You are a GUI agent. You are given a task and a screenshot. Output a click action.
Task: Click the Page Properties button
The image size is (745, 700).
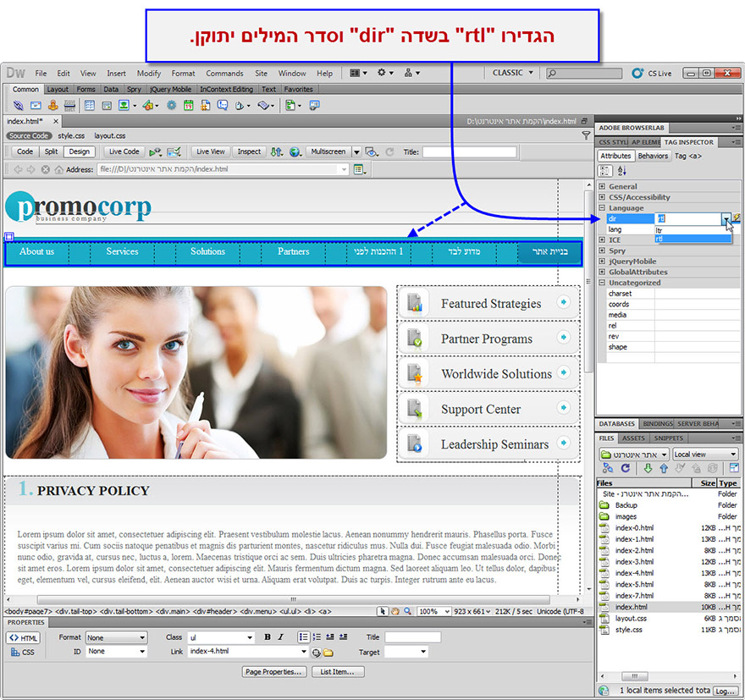[273, 671]
